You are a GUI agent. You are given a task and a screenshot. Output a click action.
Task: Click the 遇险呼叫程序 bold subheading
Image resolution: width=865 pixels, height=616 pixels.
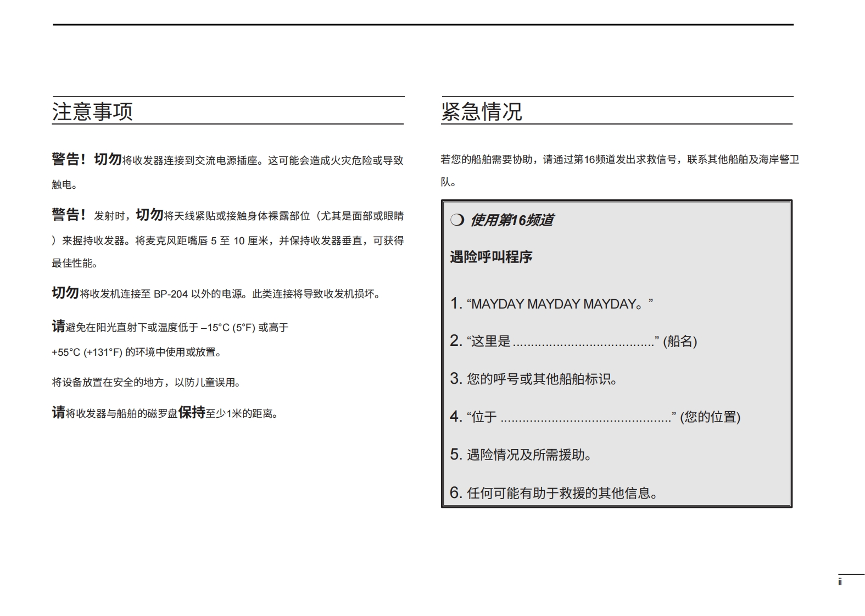pyautogui.click(x=491, y=257)
